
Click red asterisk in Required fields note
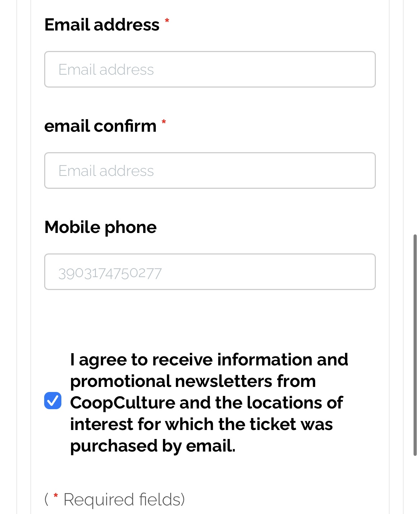56,496
